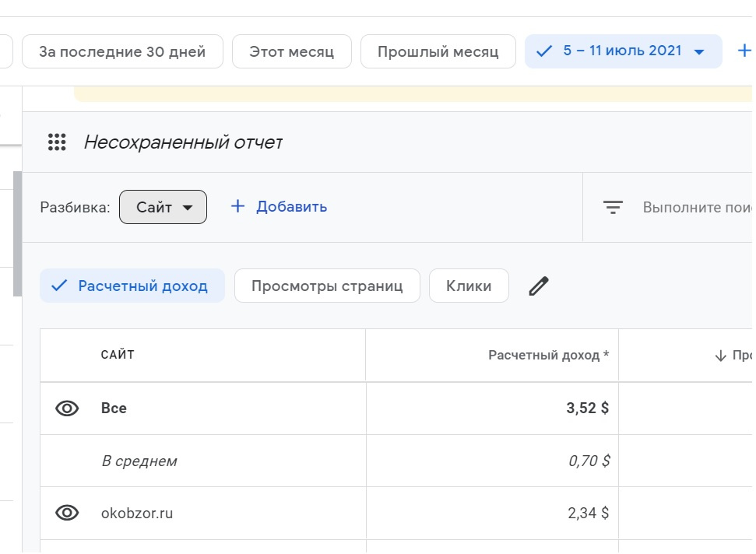Viewport: 756px width, 554px height.
Task: Choose Прошлый месяц date range
Action: click(438, 52)
